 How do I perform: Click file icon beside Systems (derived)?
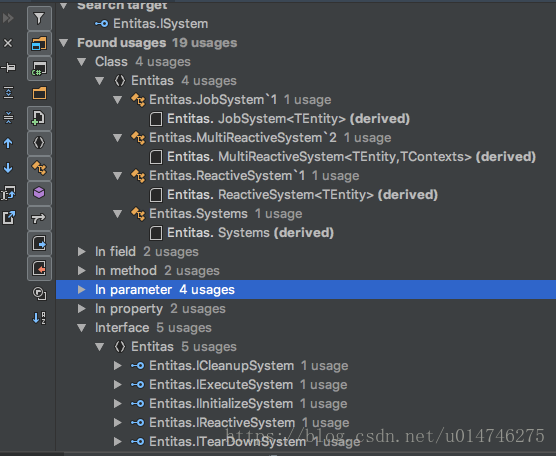tap(156, 233)
